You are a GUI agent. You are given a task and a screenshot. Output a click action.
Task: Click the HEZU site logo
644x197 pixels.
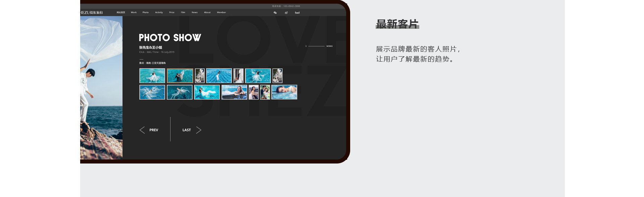tap(92, 13)
